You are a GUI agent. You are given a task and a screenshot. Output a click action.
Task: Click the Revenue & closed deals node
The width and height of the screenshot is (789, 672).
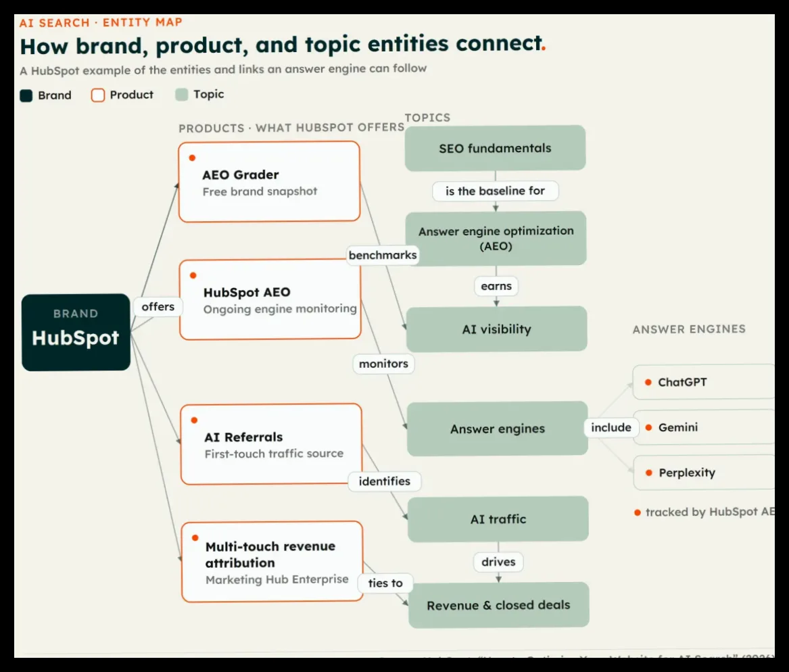pyautogui.click(x=499, y=605)
